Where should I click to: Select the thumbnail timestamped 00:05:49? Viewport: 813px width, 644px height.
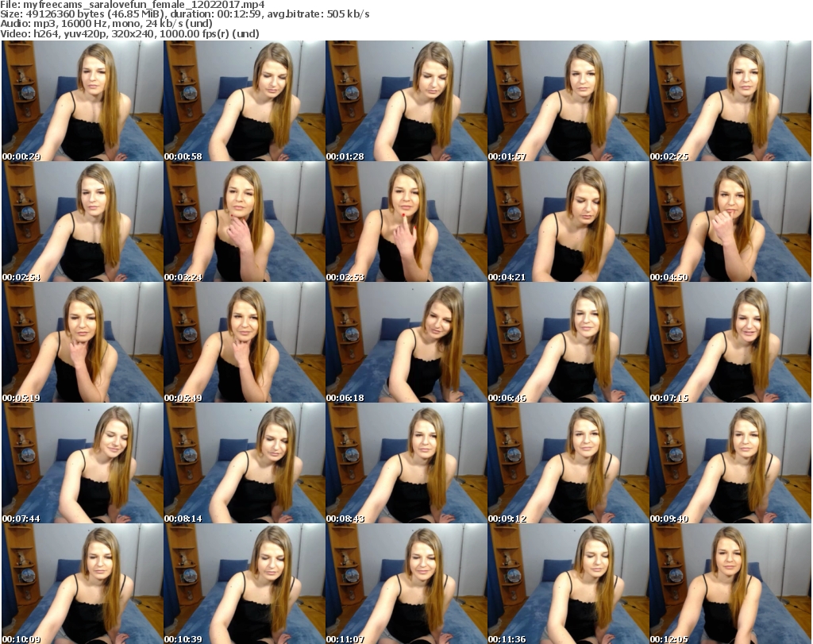pyautogui.click(x=245, y=342)
